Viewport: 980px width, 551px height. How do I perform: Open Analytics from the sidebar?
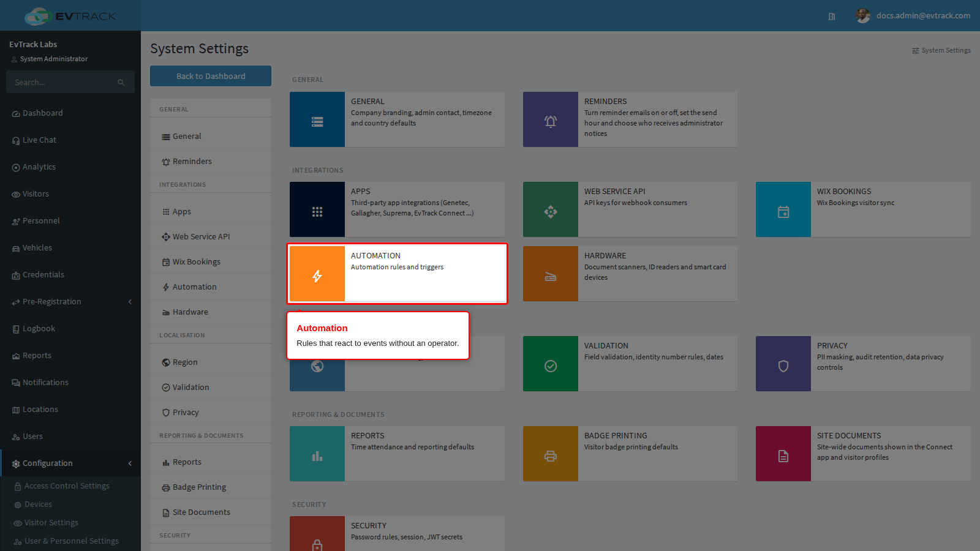(x=70, y=167)
